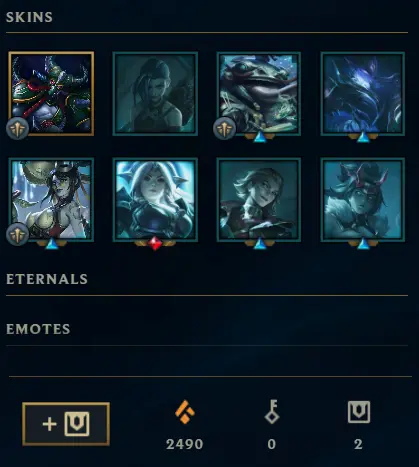Click the plus chest button
The image size is (419, 467).
[66, 424]
